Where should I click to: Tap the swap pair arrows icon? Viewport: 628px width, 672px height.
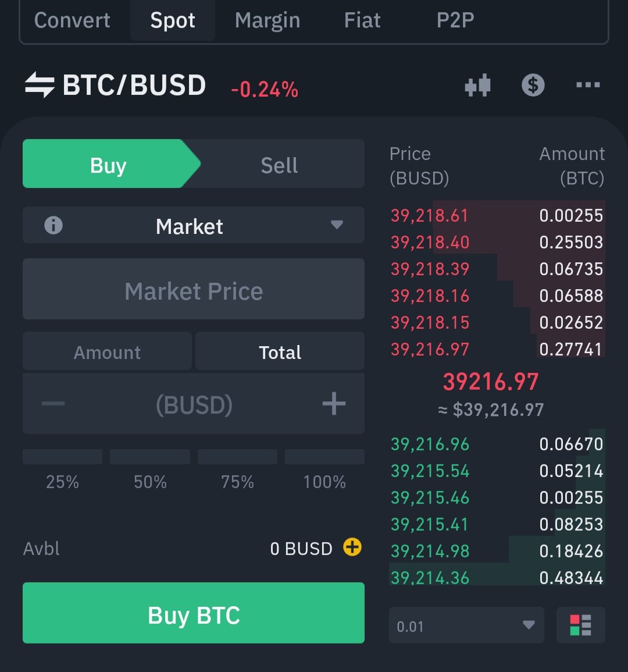[x=40, y=86]
